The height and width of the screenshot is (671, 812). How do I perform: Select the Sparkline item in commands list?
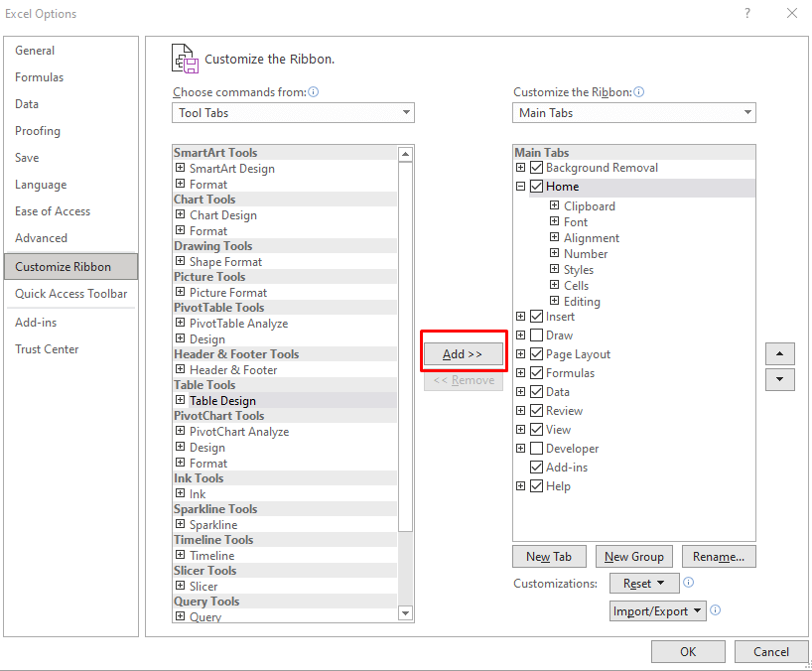[x=213, y=525]
